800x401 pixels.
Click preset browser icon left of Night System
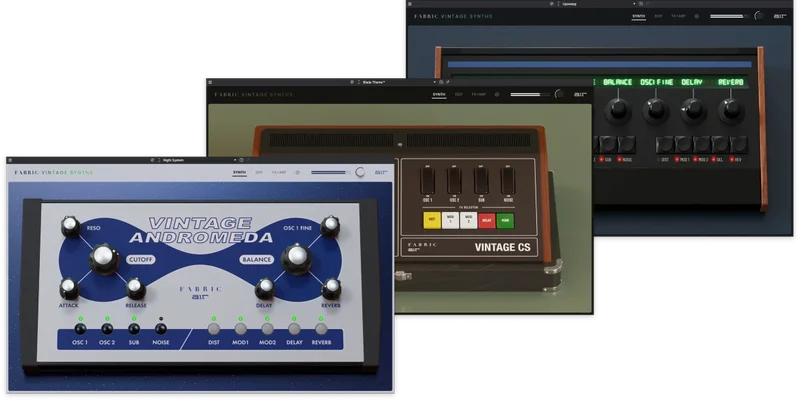coord(152,160)
